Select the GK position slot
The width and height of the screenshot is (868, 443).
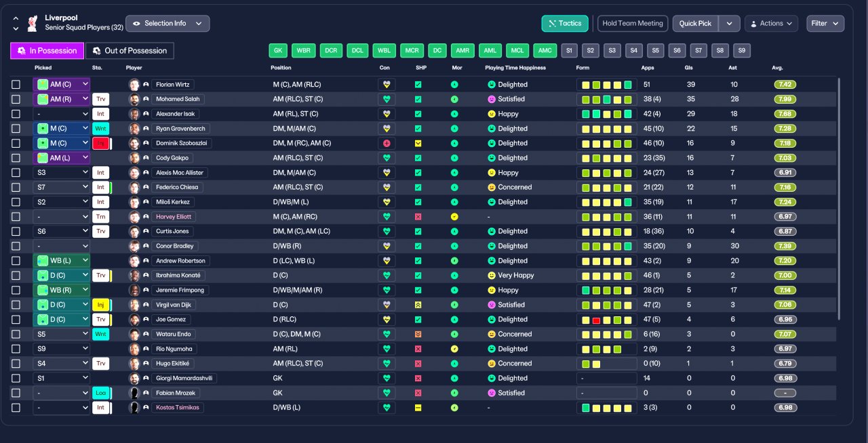click(278, 51)
